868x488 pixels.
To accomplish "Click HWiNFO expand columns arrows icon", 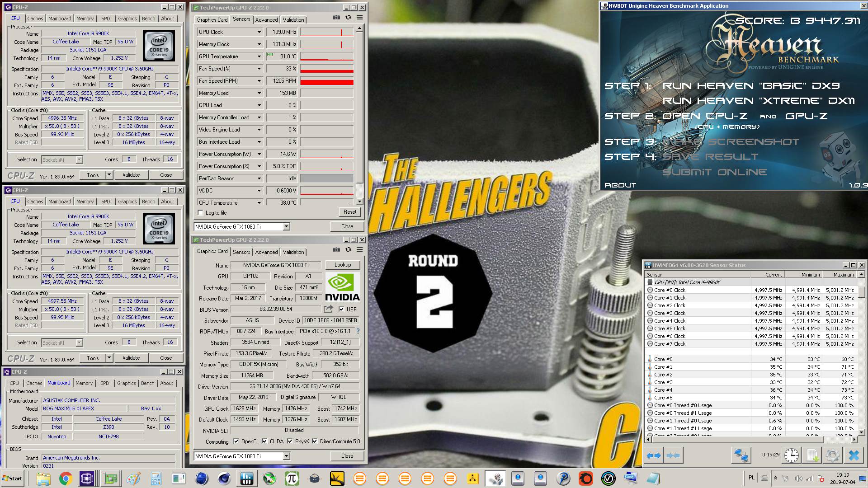I will pyautogui.click(x=654, y=455).
